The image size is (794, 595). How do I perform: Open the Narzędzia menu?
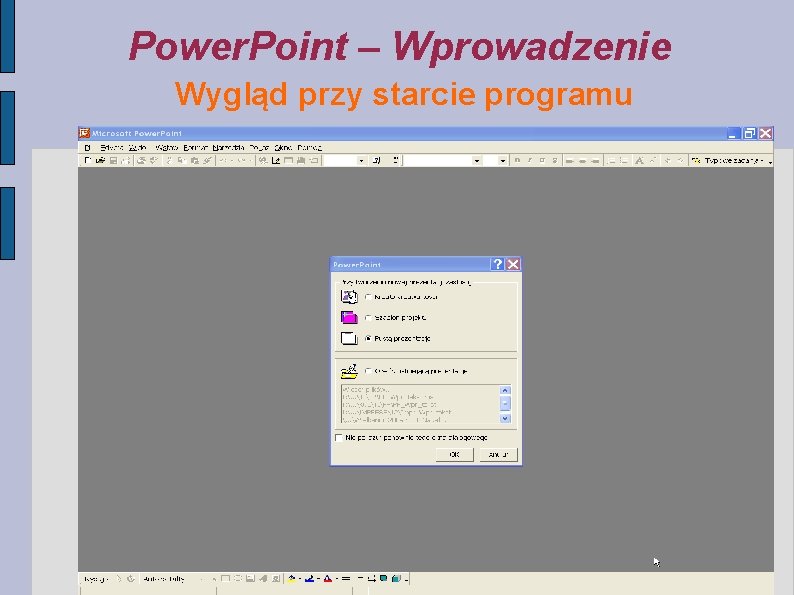point(228,147)
